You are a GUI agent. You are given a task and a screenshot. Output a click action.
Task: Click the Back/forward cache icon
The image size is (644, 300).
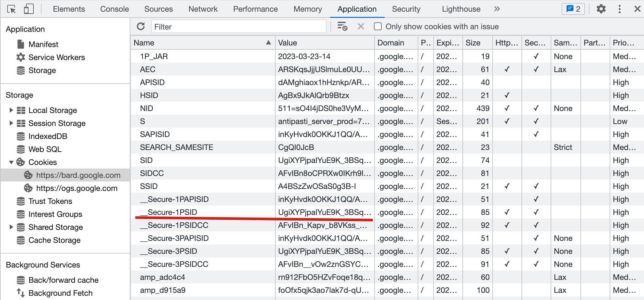click(x=21, y=280)
